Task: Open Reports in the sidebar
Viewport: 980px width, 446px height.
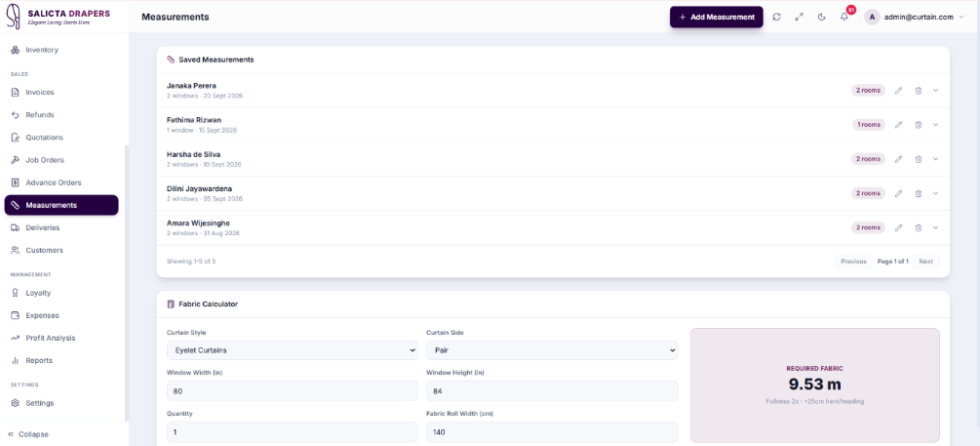Action: tap(61, 360)
